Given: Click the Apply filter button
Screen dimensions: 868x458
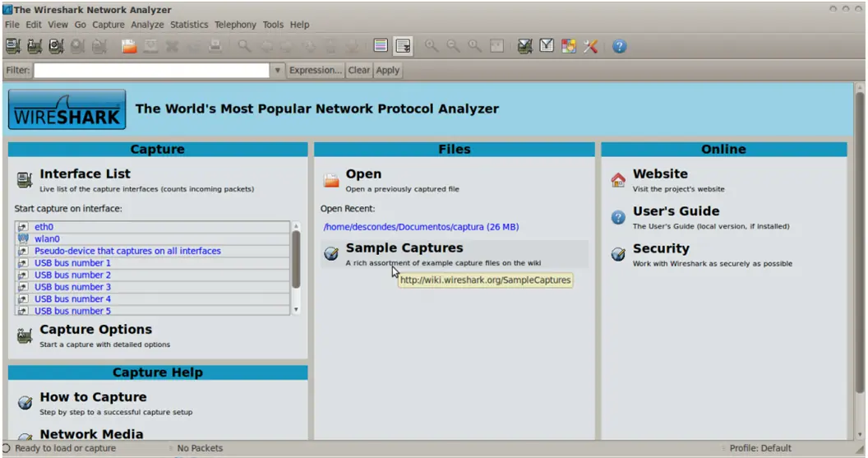Looking at the screenshot, I should coord(387,71).
